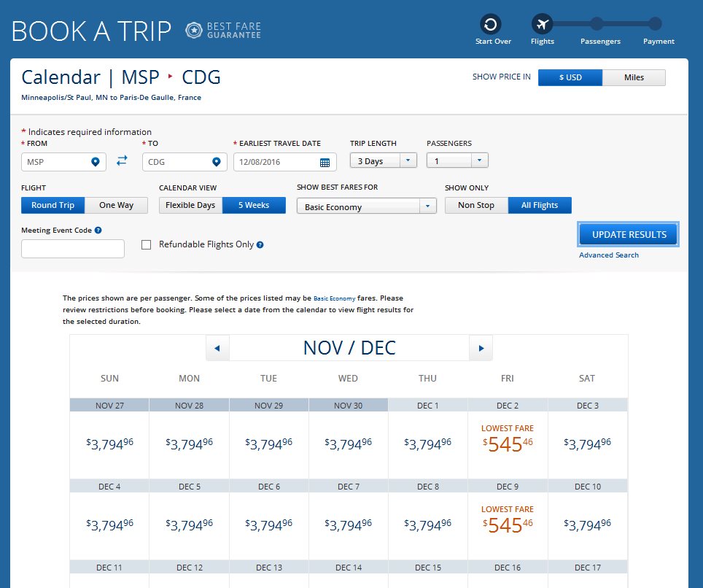Click the location pin in the TO field
The image size is (703, 588).
pos(216,162)
